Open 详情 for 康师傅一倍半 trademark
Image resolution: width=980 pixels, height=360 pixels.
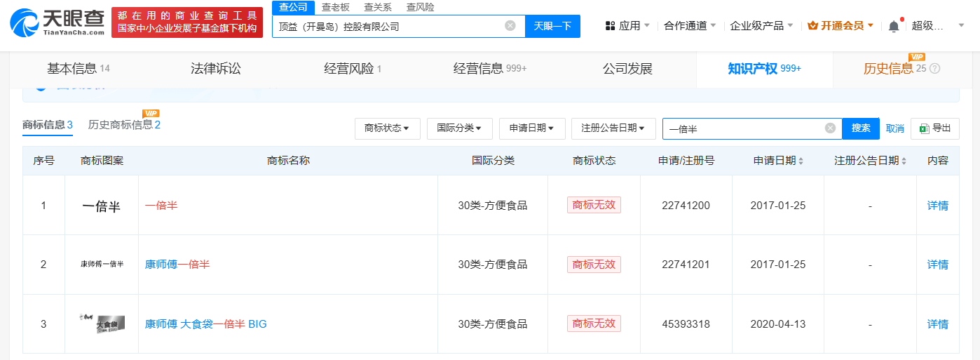[937, 265]
